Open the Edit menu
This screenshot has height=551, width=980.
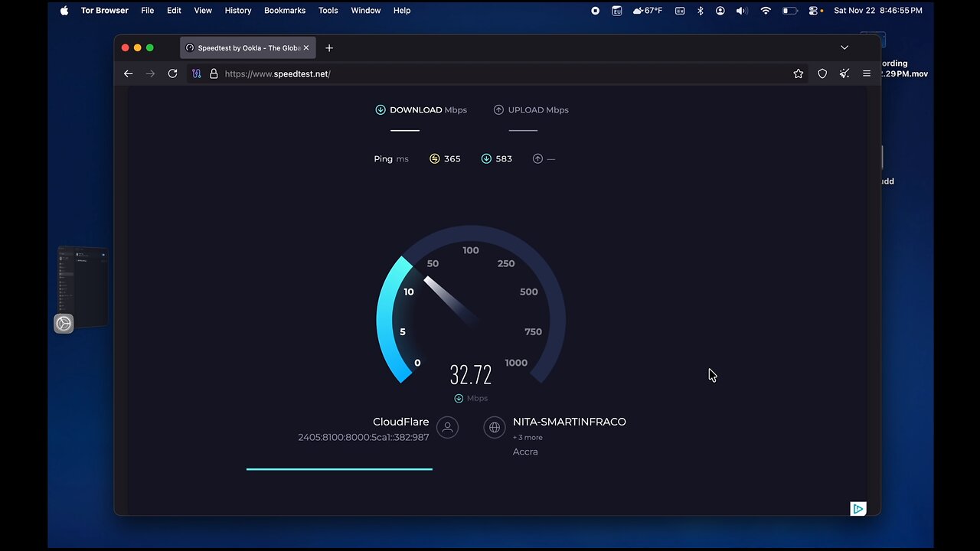click(175, 11)
